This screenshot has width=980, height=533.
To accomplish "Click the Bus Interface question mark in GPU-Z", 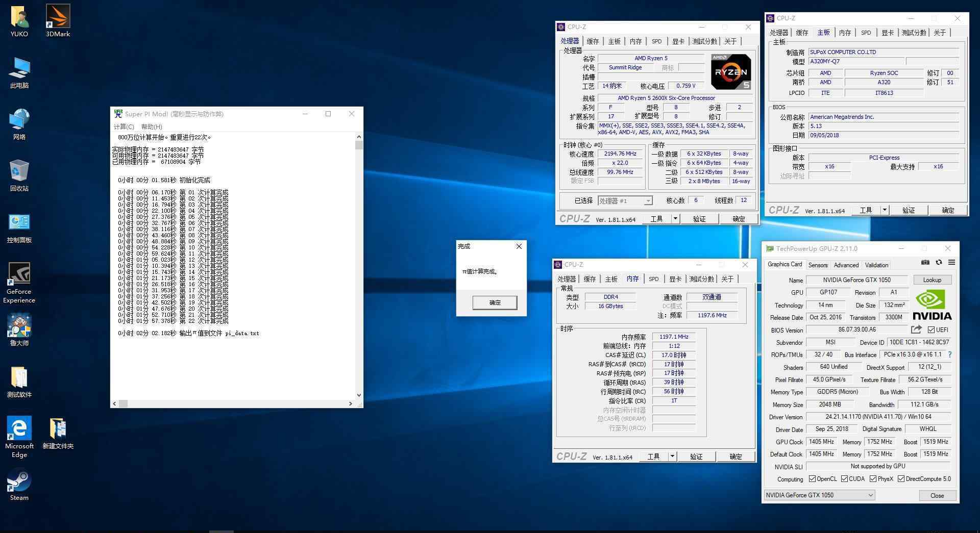I will point(950,354).
